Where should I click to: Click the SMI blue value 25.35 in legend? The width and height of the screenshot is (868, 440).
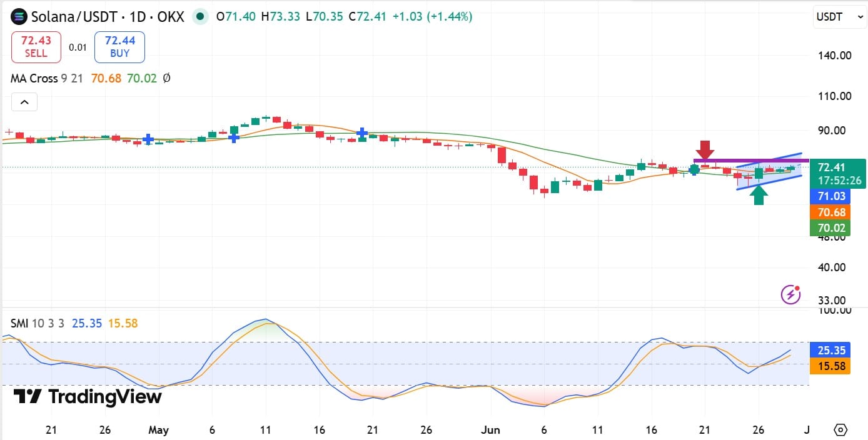pos(87,323)
